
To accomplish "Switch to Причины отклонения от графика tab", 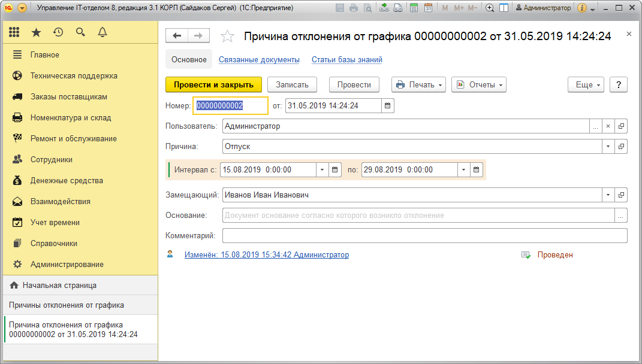I will pos(80,305).
